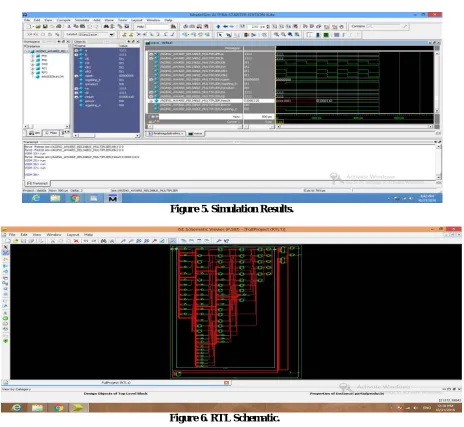Expand the top-level instance in Workspace tree
The image size is (464, 427).
(x=28, y=51)
